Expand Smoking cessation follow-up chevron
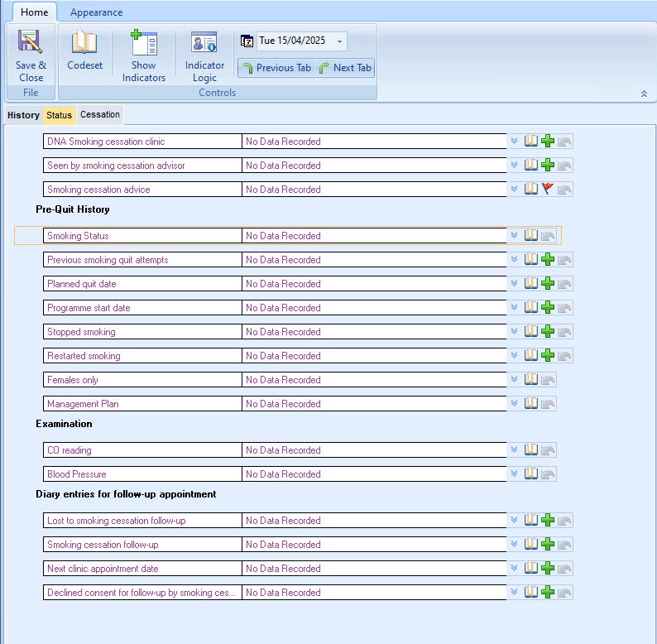 tap(514, 544)
